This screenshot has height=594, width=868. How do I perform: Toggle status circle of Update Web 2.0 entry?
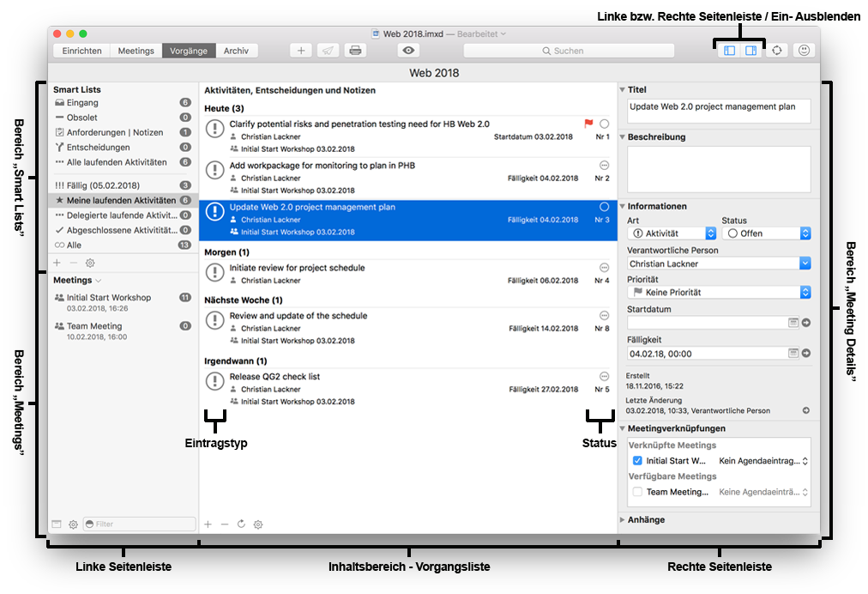point(605,207)
